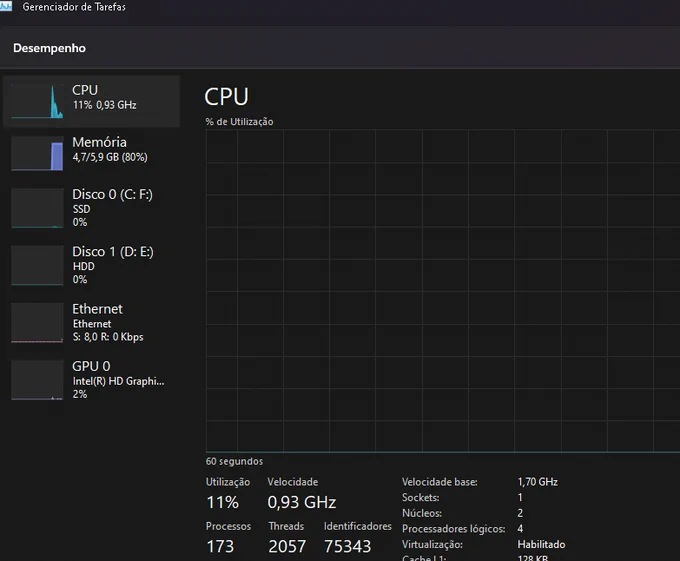Click the Processos count 173
The height and width of the screenshot is (561, 680).
220,546
